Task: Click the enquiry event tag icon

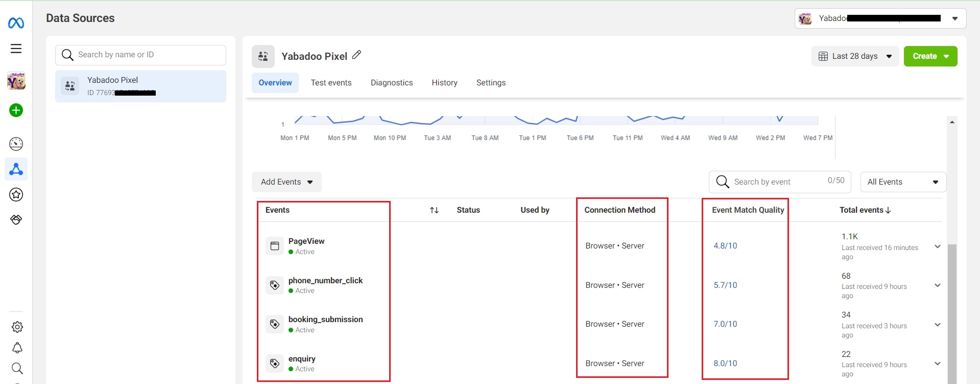Action: click(275, 364)
